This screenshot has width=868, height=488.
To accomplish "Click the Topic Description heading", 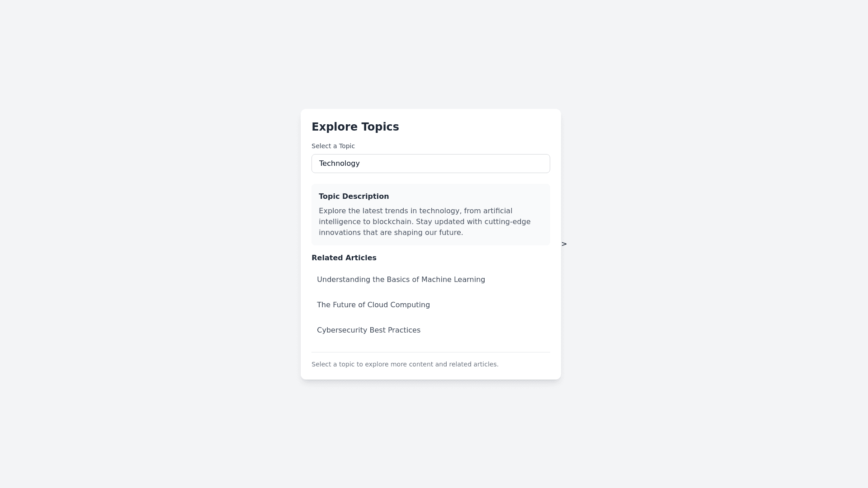I will coord(354,197).
